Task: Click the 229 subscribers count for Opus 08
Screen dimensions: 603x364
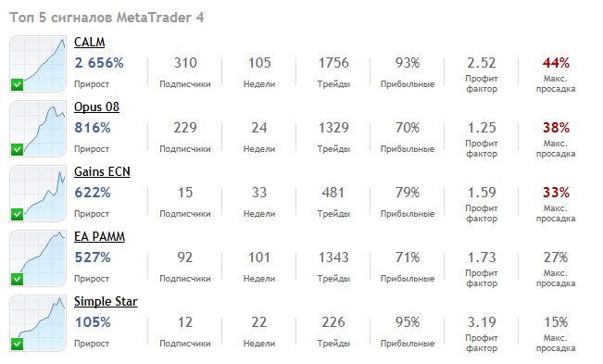Action: coord(185,128)
